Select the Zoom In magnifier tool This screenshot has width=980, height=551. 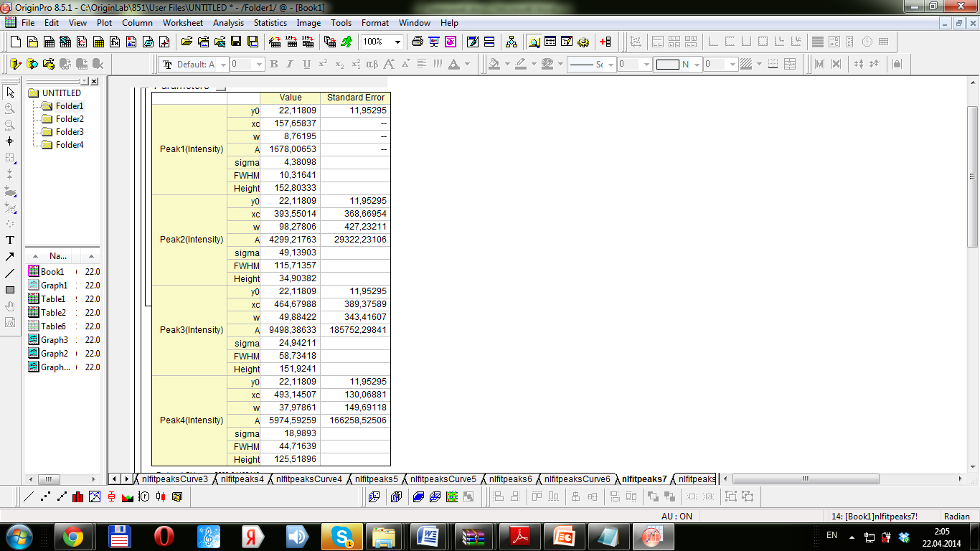pos(10,108)
